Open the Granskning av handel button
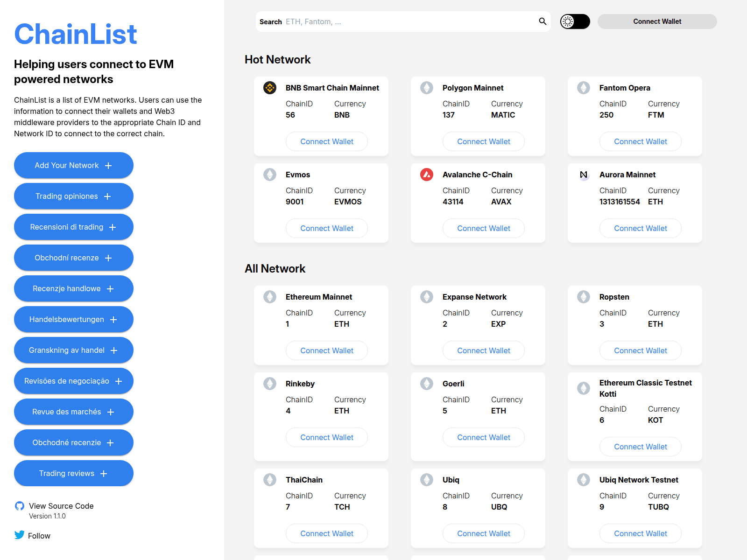This screenshot has height=560, width=747. [74, 350]
